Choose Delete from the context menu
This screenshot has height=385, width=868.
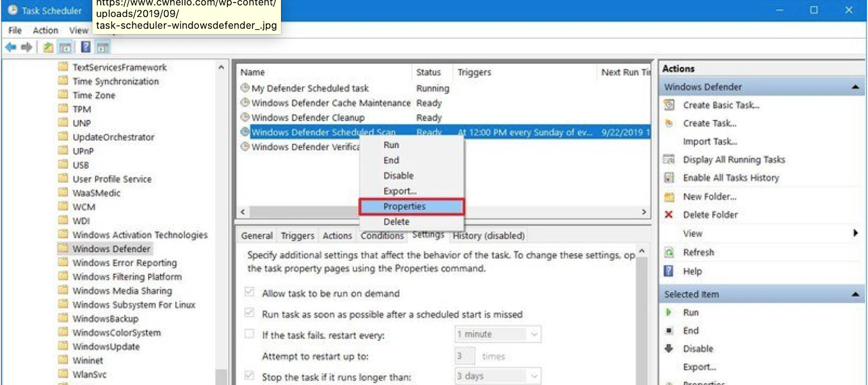pyautogui.click(x=411, y=221)
